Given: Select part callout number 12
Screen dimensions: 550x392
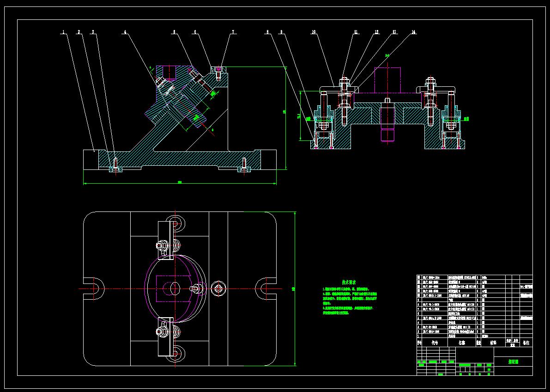Looking at the screenshot, I should click(377, 32).
